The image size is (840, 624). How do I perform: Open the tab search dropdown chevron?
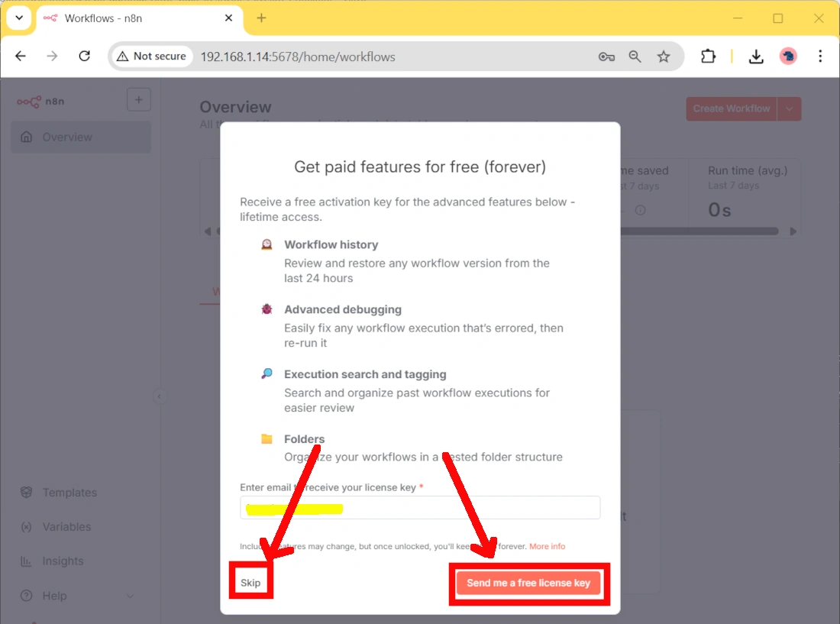[18, 18]
